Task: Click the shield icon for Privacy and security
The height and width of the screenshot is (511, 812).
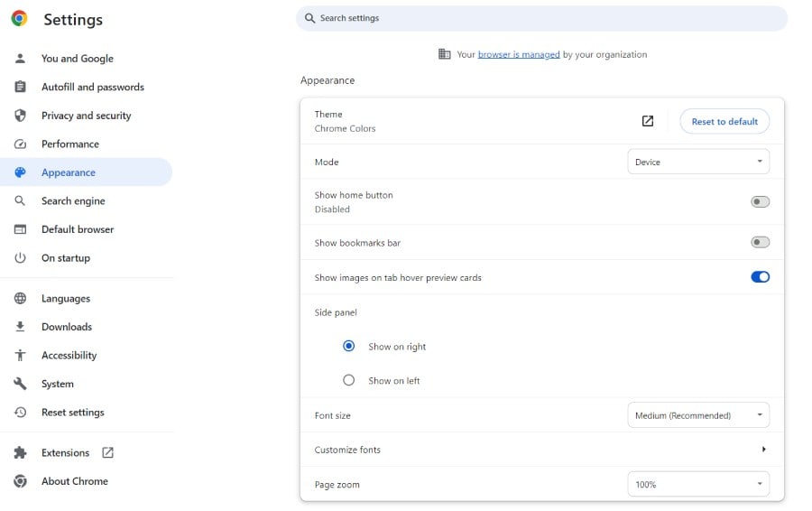Action: (x=20, y=116)
